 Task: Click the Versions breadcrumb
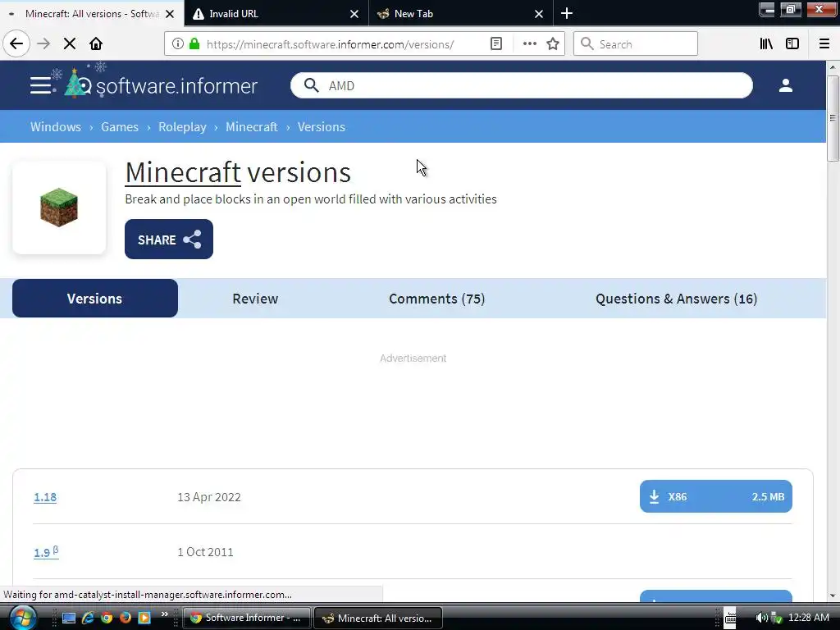(x=322, y=127)
